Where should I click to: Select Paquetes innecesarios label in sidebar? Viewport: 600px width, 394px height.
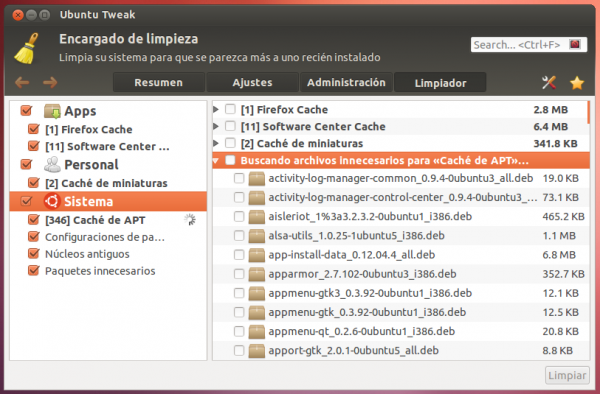click(100, 271)
